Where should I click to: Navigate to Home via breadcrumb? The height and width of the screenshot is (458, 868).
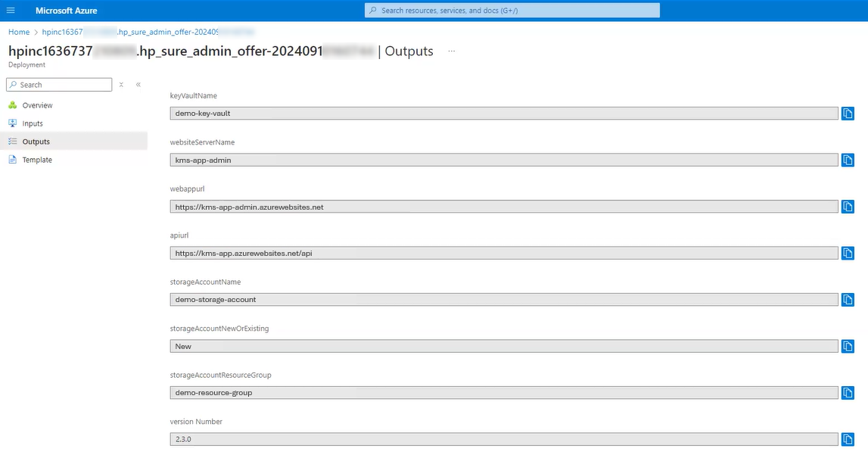click(18, 32)
